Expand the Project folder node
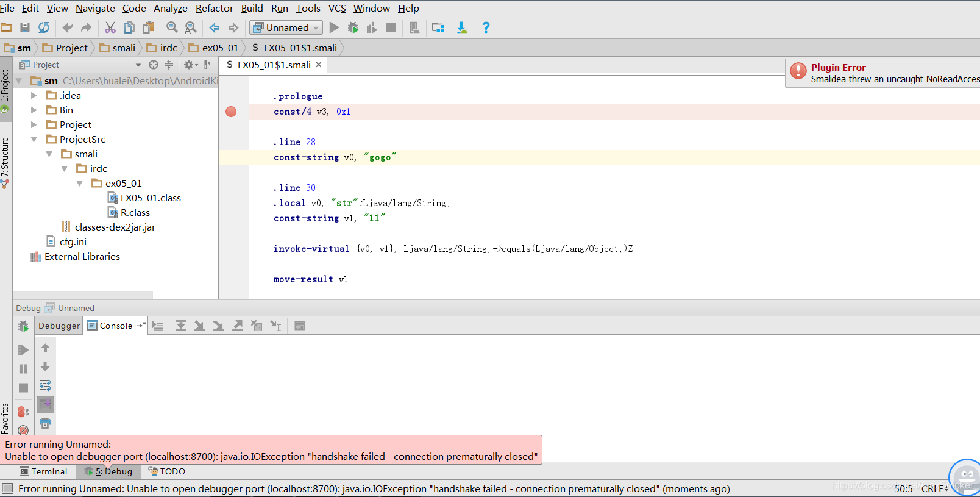 tap(34, 124)
